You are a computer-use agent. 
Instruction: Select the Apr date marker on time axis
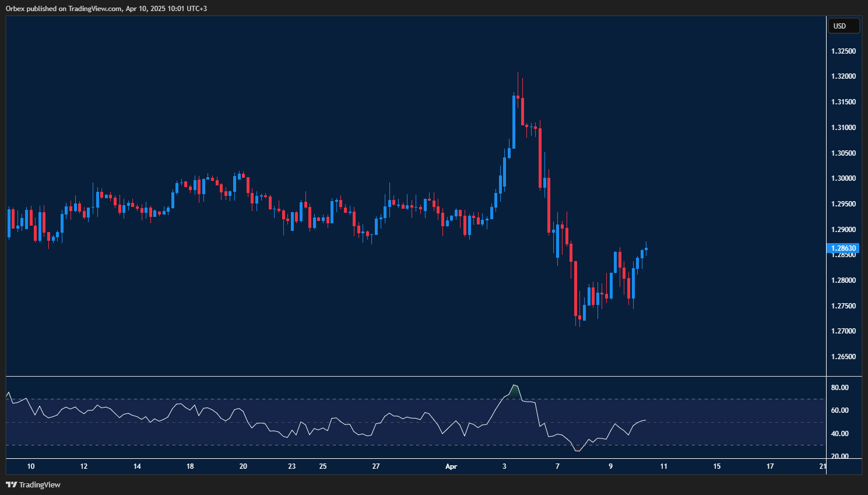click(451, 466)
